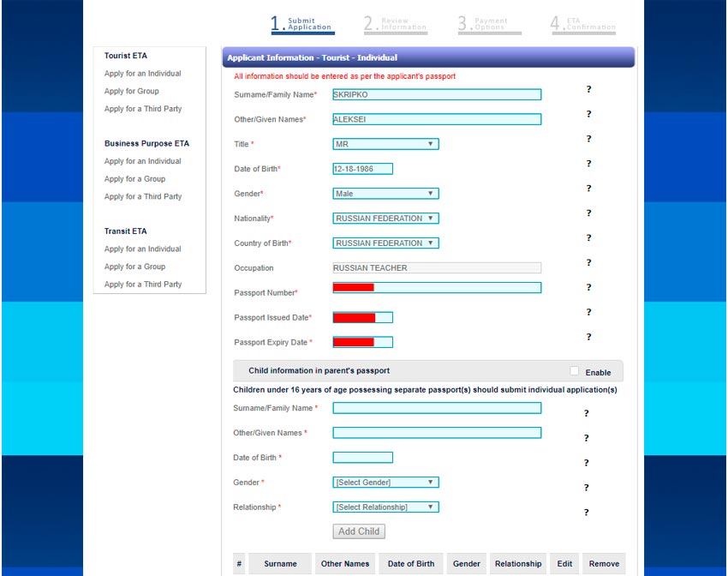Click help icon next to Relationship dropdown
Screen dimensions: 728x576
coord(586,513)
